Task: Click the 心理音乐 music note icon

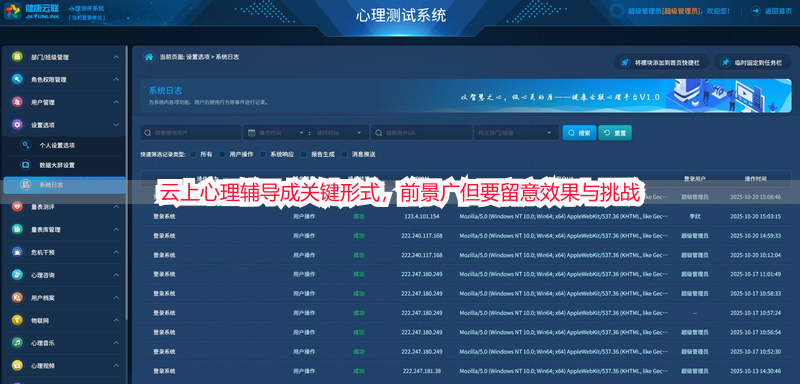Action: (x=17, y=343)
